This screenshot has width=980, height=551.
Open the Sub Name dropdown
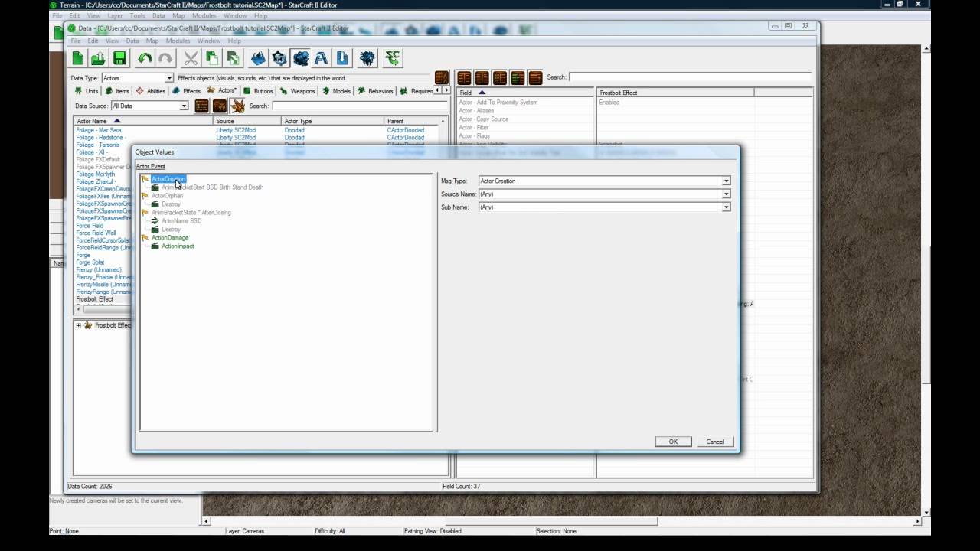(x=726, y=207)
